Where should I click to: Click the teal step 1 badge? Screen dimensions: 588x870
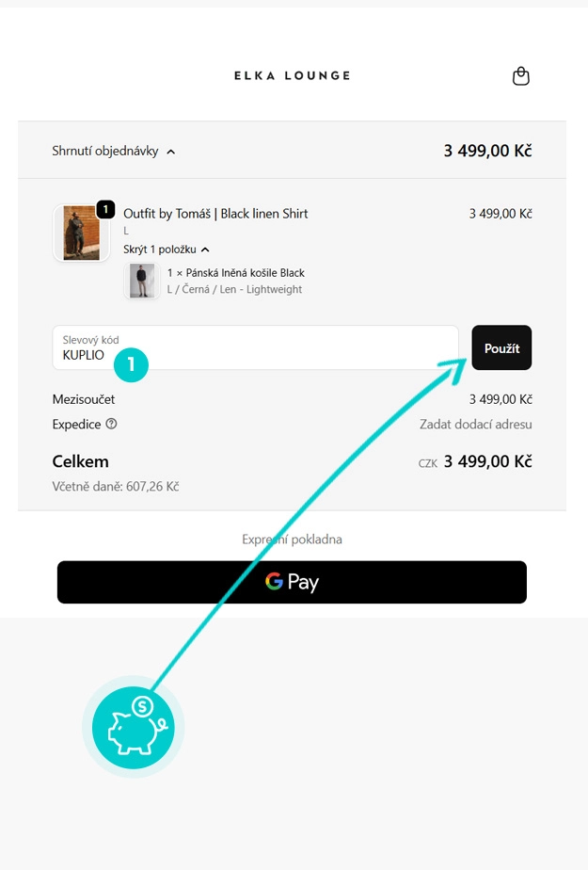coord(132,365)
